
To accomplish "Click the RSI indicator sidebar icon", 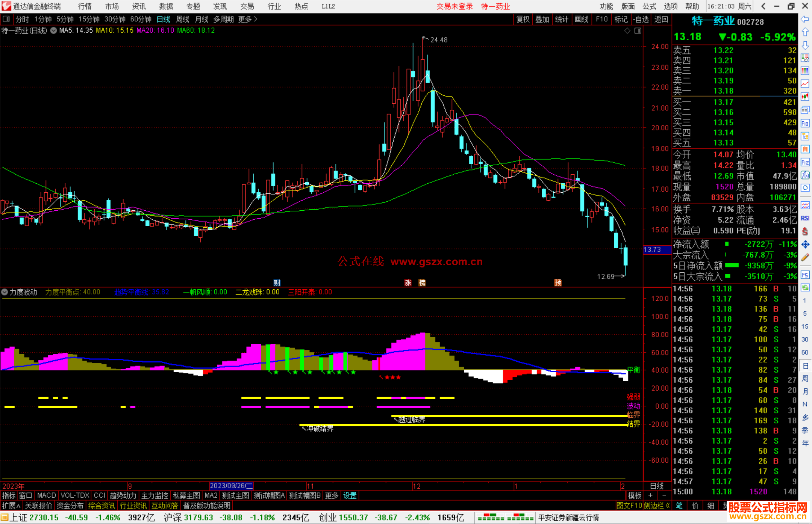I will (805, 218).
